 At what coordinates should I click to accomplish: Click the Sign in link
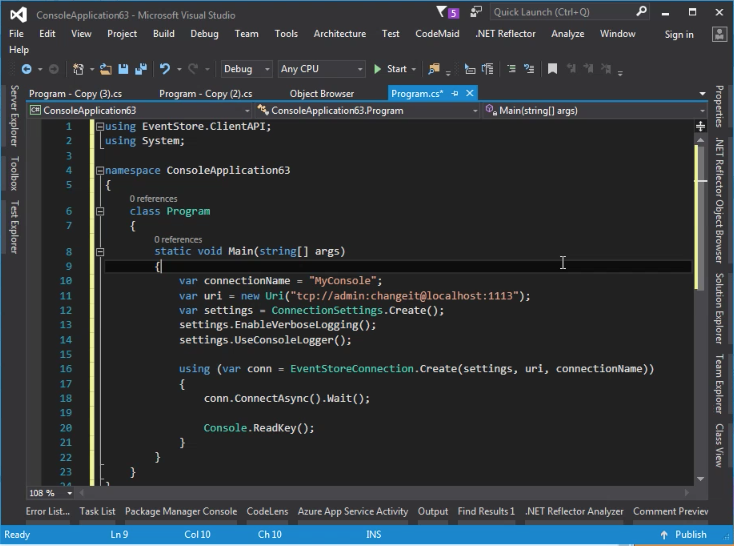click(x=679, y=34)
